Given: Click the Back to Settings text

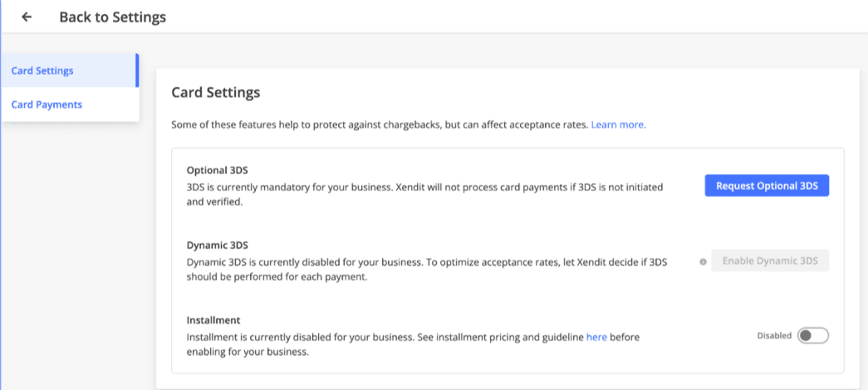Looking at the screenshot, I should 112,17.
